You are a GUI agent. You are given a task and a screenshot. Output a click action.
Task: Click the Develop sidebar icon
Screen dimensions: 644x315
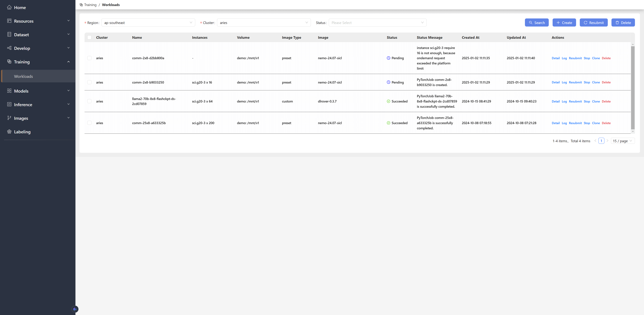[9, 48]
